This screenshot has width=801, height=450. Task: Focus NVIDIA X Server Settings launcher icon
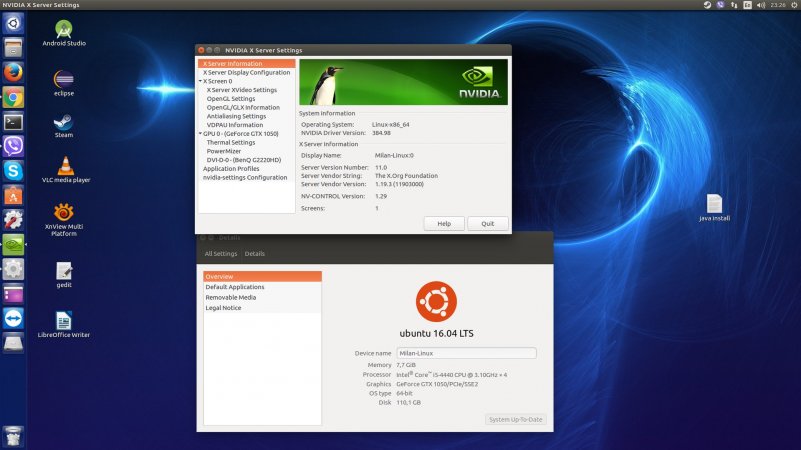[13, 245]
